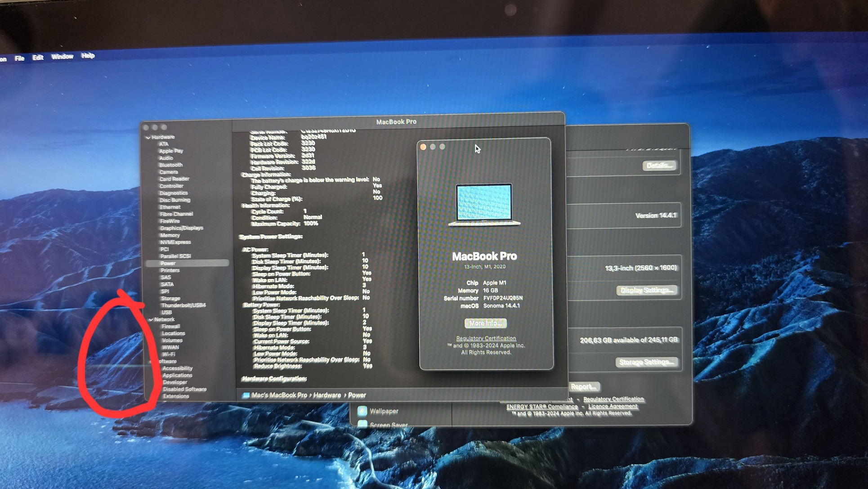Select Thunderbolt/USB4 in the sidebar
Image resolution: width=868 pixels, height=489 pixels.
point(183,305)
